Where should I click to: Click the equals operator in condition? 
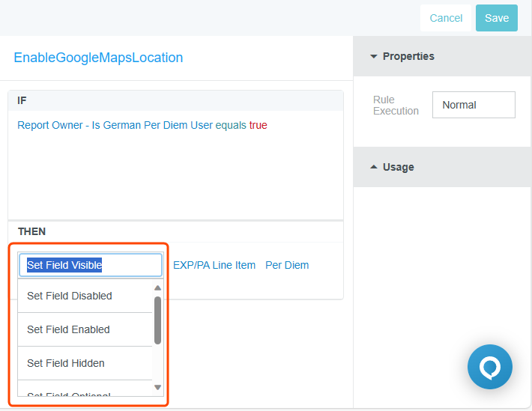231,125
